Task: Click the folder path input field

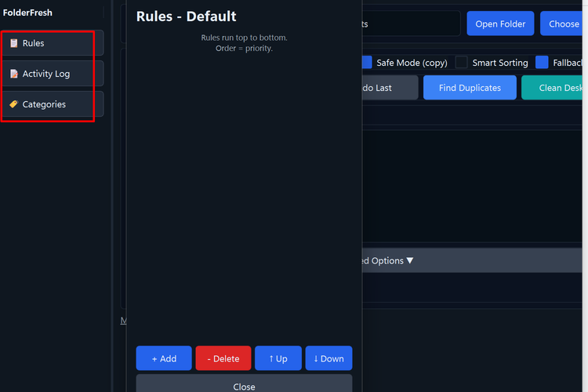Action: tap(411, 24)
